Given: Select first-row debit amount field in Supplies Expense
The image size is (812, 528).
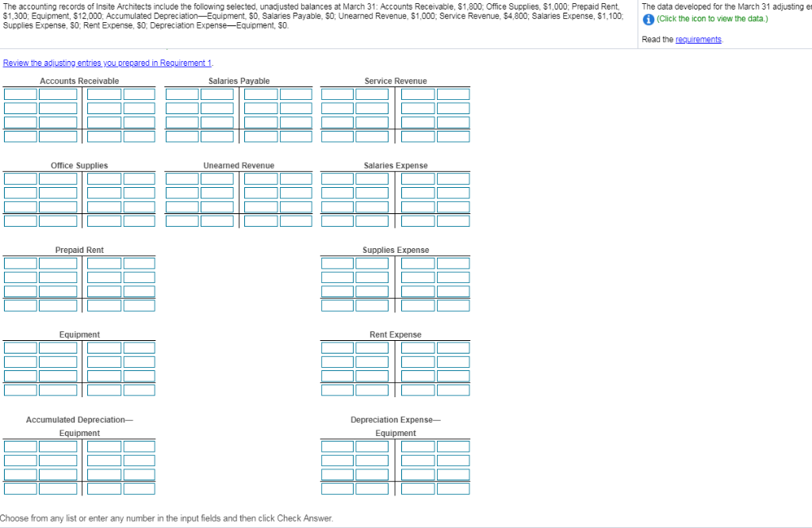Looking at the screenshot, I should tap(372, 263).
